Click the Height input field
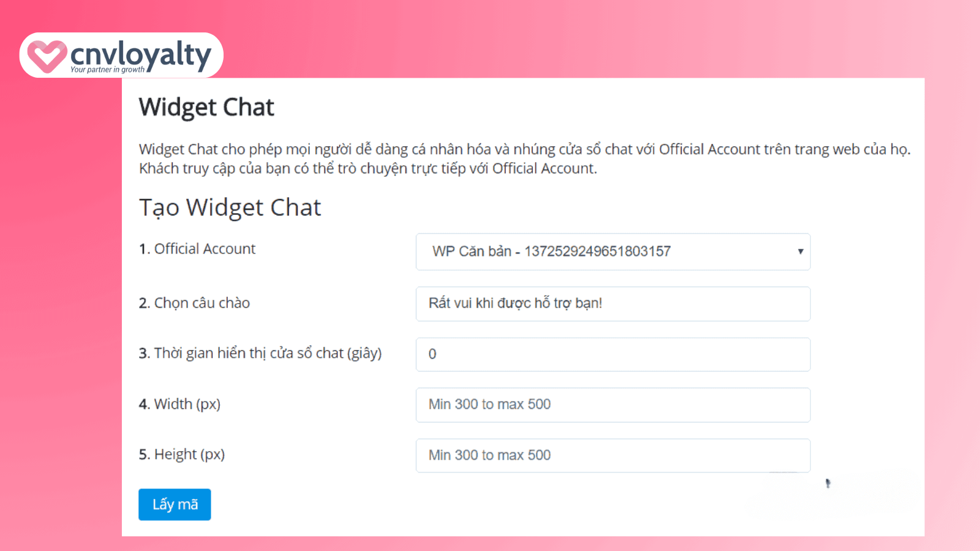 pos(612,455)
